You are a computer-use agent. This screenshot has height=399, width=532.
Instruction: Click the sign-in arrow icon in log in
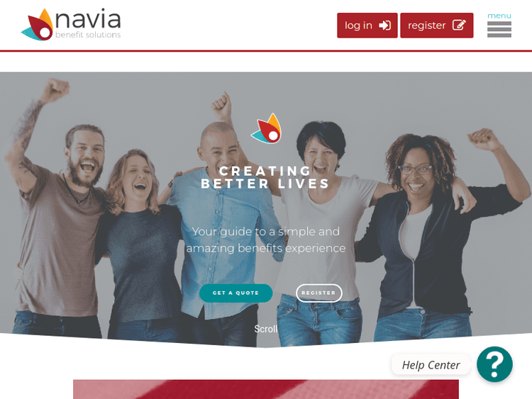coord(384,26)
